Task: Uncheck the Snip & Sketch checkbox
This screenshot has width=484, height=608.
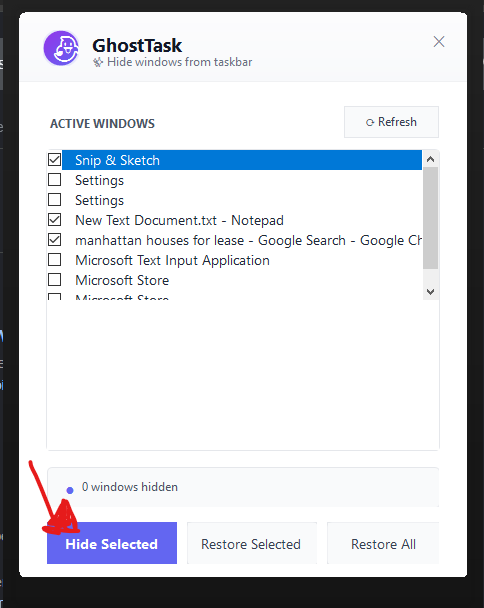Action: click(x=54, y=159)
